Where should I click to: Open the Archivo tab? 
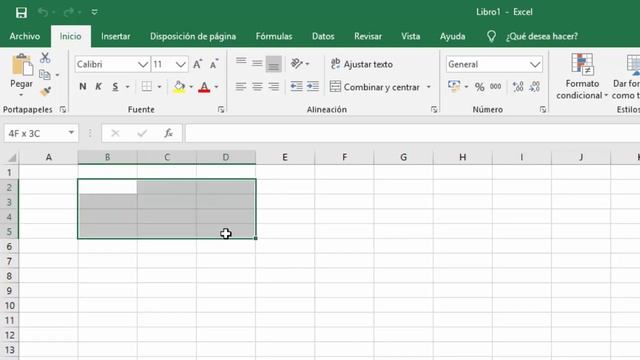[25, 36]
